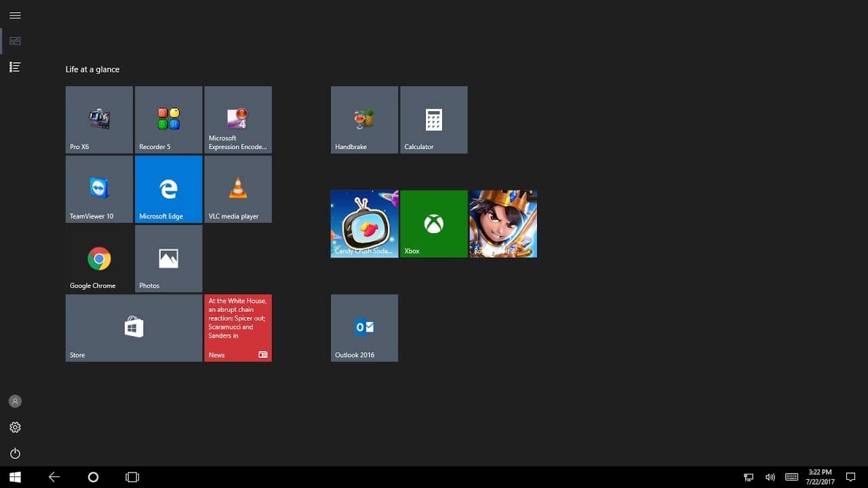Screen dimensions: 868x488
Task: Switch to the All apps list view
Action: 15,66
